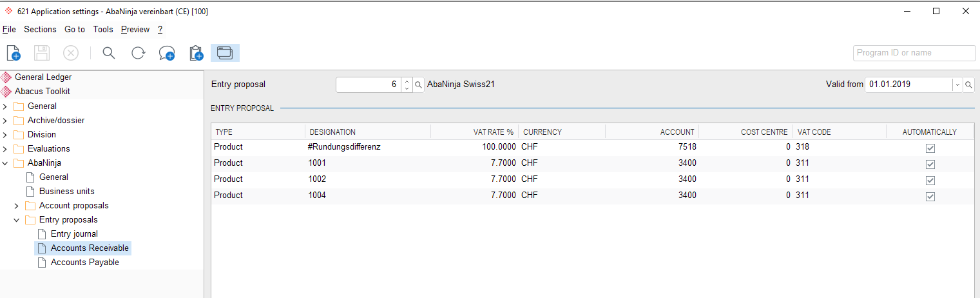The width and height of the screenshot is (980, 298).
Task: Open the Go to menu
Action: click(75, 29)
